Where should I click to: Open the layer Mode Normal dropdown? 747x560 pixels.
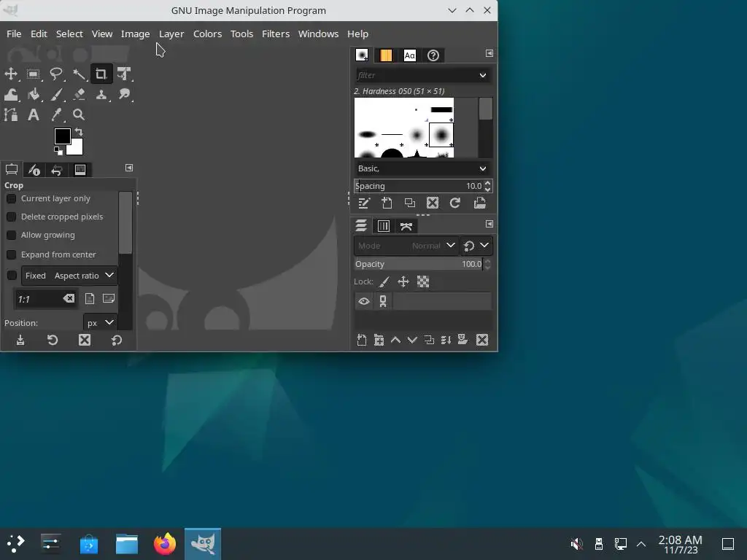pyautogui.click(x=406, y=246)
